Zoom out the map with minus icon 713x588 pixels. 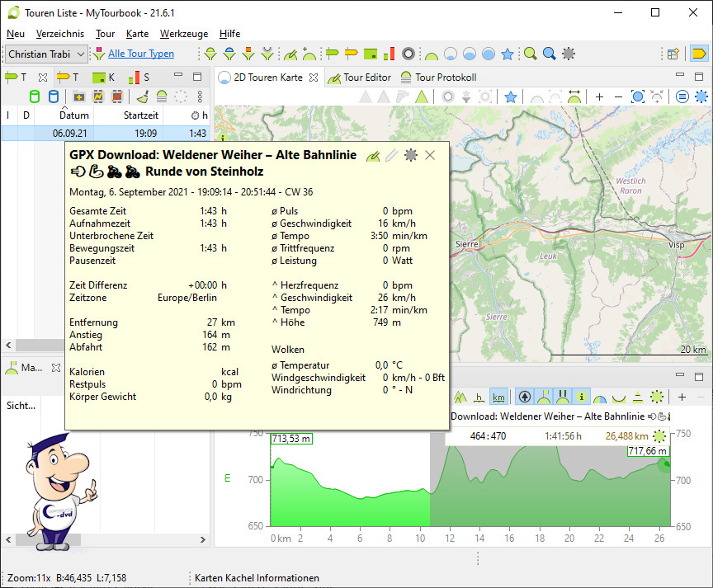618,97
